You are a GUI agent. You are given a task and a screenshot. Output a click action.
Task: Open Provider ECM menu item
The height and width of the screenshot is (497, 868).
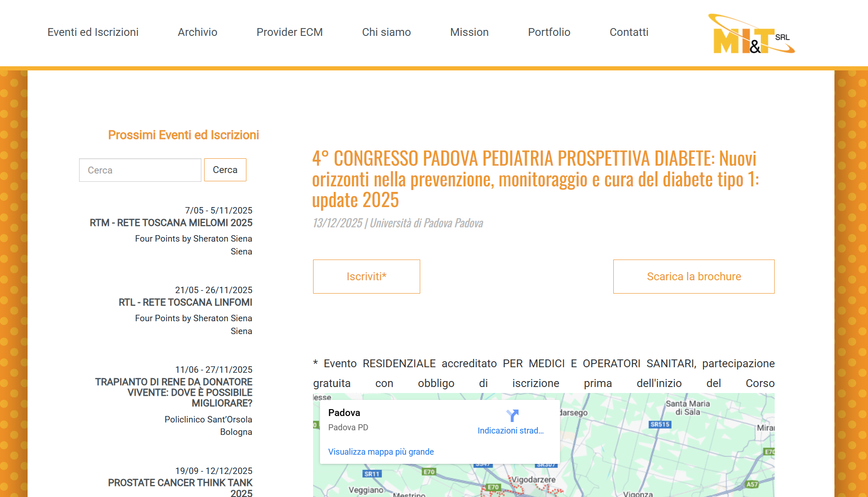click(x=289, y=32)
